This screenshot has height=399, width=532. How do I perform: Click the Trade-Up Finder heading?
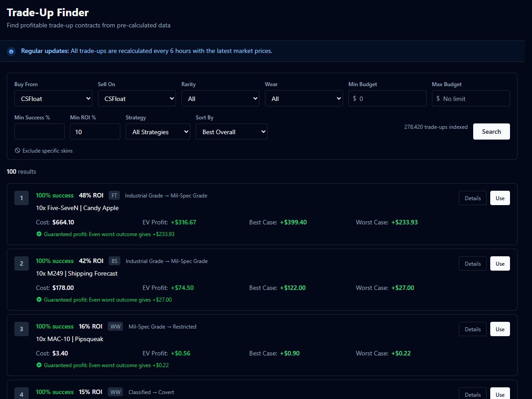coord(48,13)
